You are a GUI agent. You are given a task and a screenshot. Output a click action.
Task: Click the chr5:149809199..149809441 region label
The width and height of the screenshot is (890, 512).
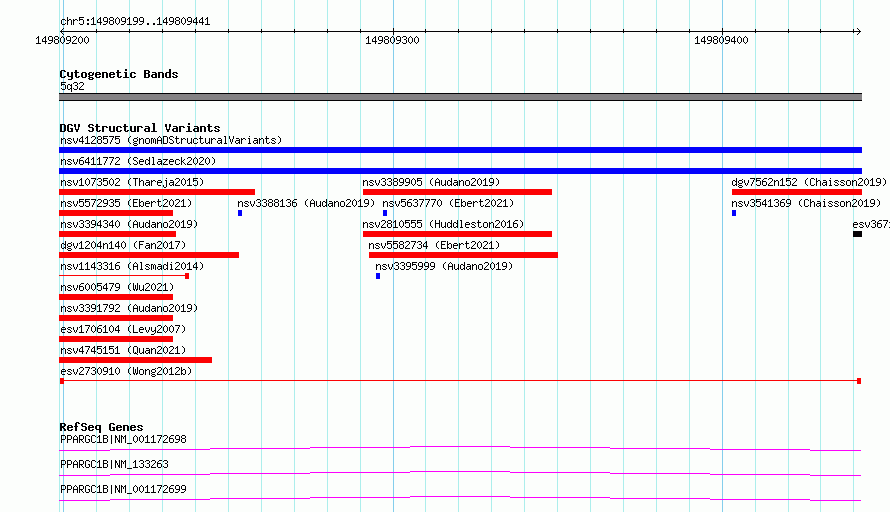[135, 22]
